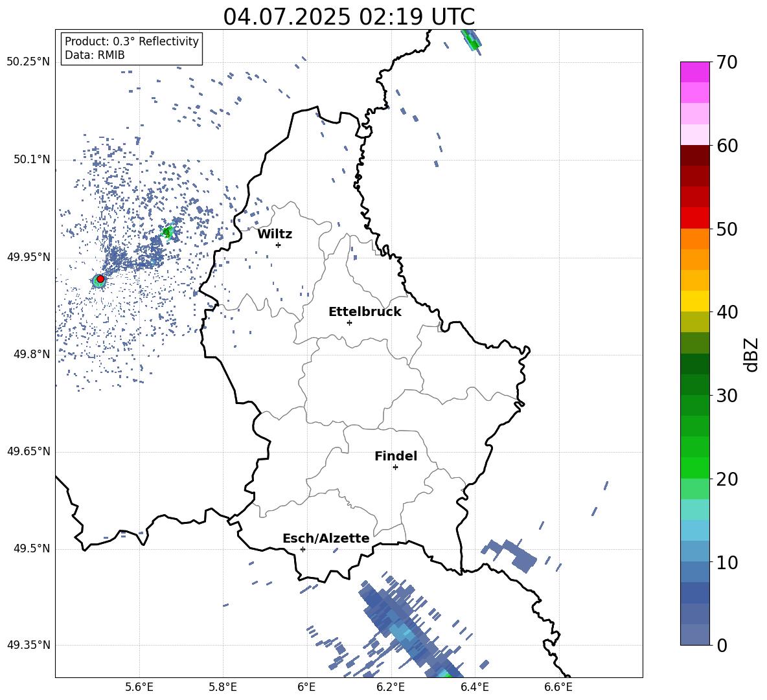
Task: Click the 49.95°N latitude label
Action: [x=29, y=257]
